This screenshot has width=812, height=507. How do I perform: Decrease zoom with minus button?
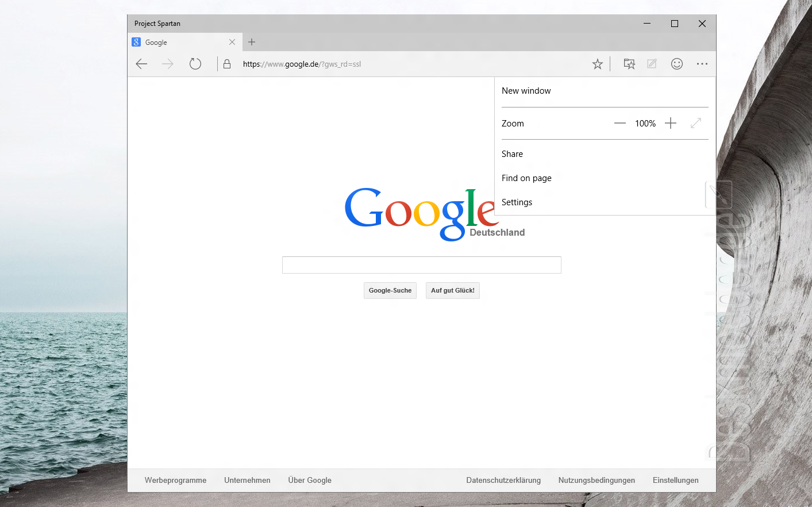[619, 123]
